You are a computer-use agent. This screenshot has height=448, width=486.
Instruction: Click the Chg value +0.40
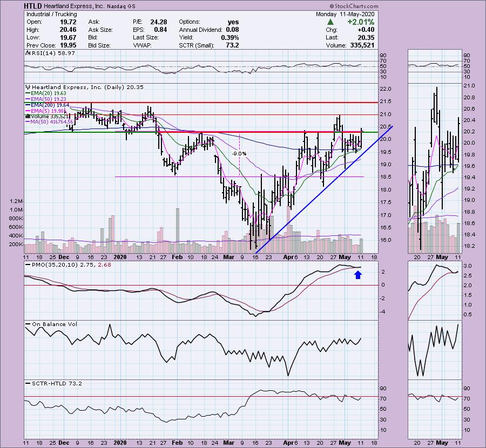coord(366,30)
